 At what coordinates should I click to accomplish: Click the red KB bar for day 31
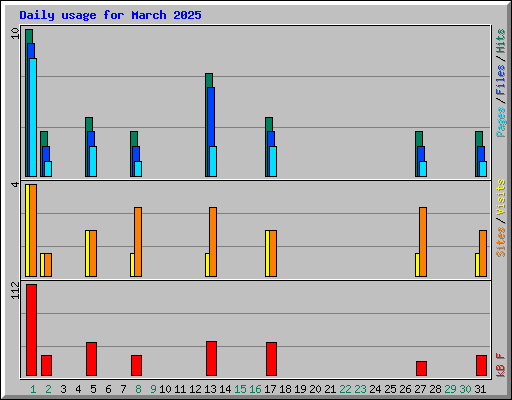point(481,366)
